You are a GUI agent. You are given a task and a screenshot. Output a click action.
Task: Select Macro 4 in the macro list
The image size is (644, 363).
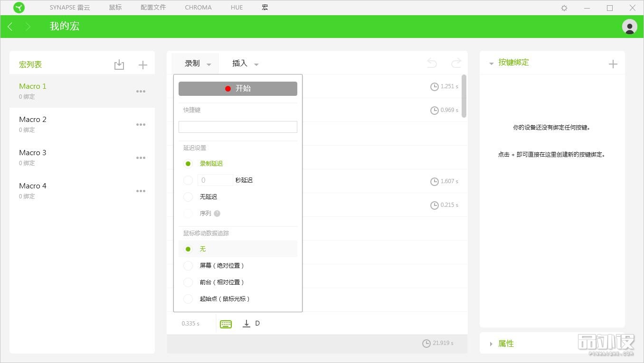[82, 191]
